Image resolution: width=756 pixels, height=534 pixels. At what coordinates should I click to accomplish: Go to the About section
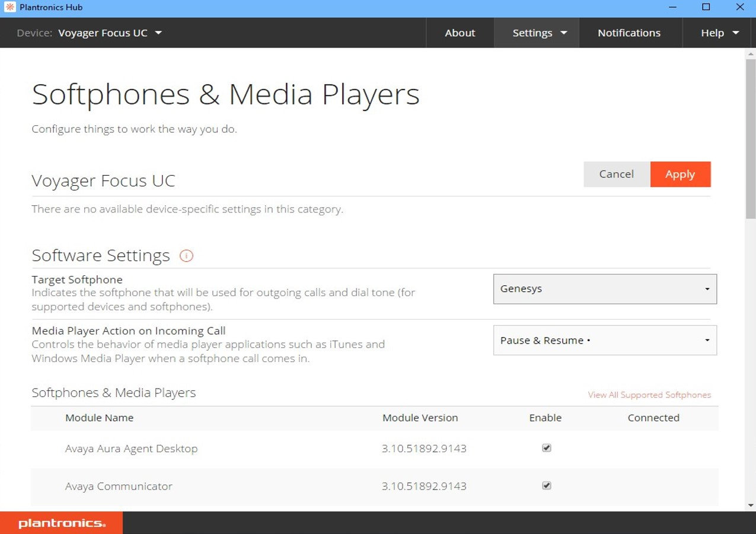(x=460, y=33)
